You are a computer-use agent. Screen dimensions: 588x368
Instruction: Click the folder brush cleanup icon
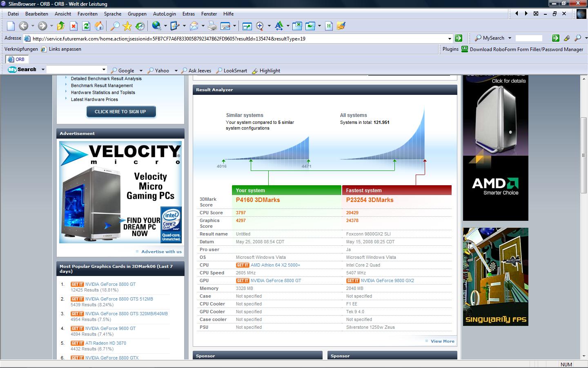(341, 26)
